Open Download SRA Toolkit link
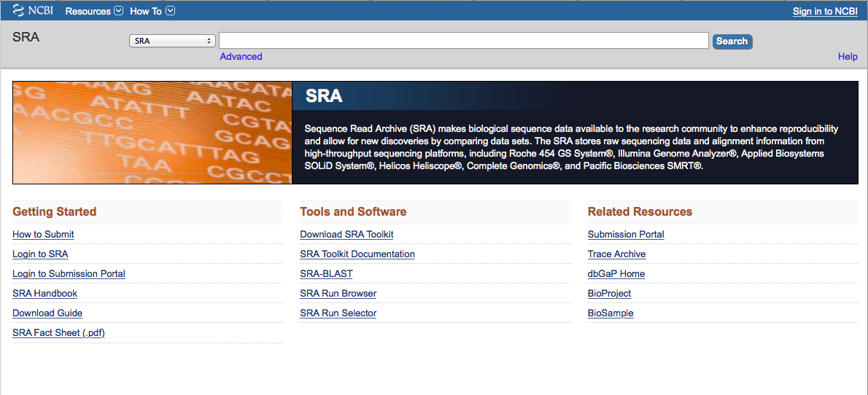This screenshot has height=395, width=868. pyautogui.click(x=346, y=235)
